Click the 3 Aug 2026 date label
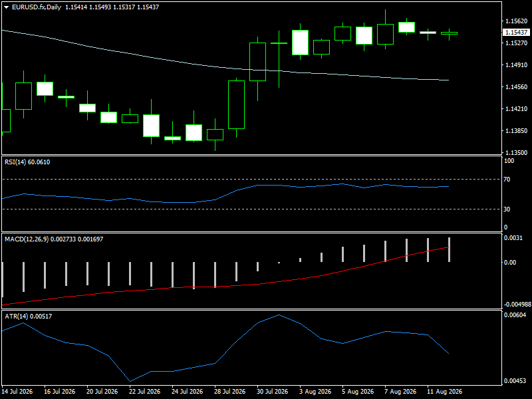Viewport: 532px width, 399px height. tap(315, 392)
